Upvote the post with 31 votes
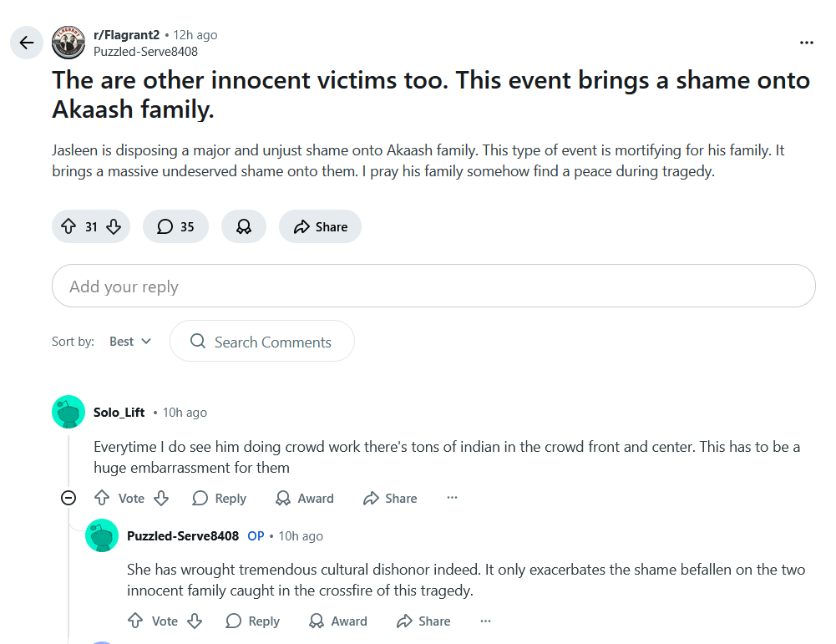The height and width of the screenshot is (644, 836). click(x=68, y=226)
